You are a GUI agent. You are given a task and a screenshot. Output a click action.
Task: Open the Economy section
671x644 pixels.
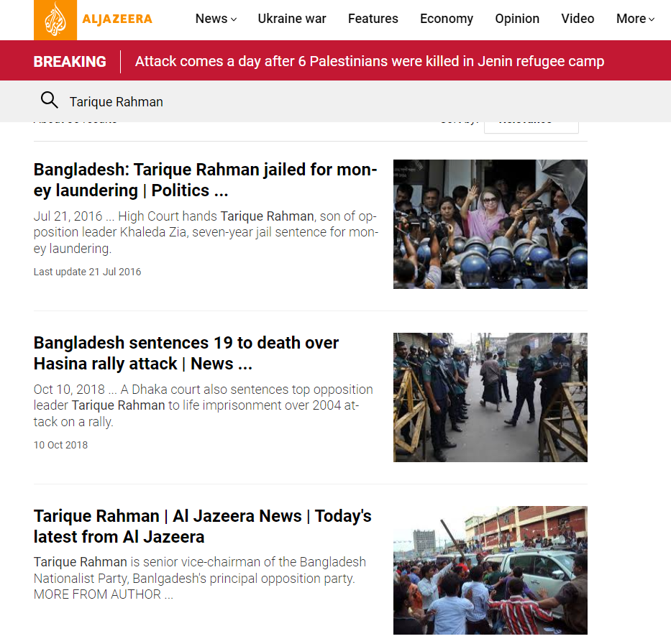[447, 19]
